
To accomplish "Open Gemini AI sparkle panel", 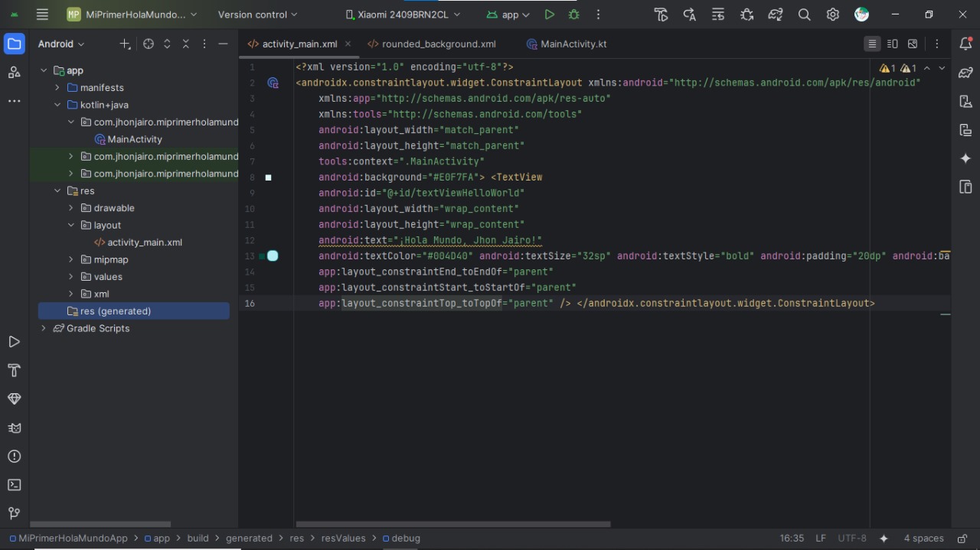I will click(x=965, y=158).
